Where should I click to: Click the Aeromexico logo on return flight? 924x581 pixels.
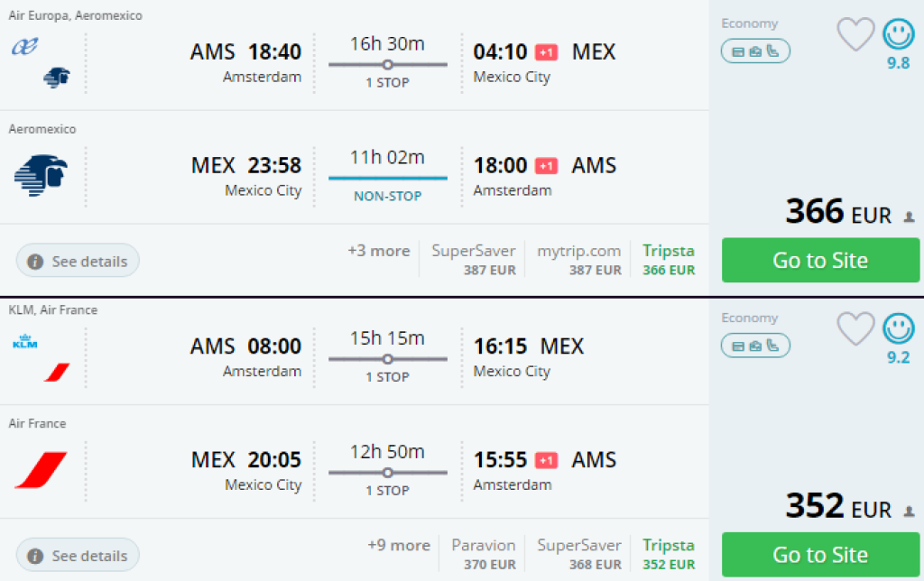tap(42, 174)
